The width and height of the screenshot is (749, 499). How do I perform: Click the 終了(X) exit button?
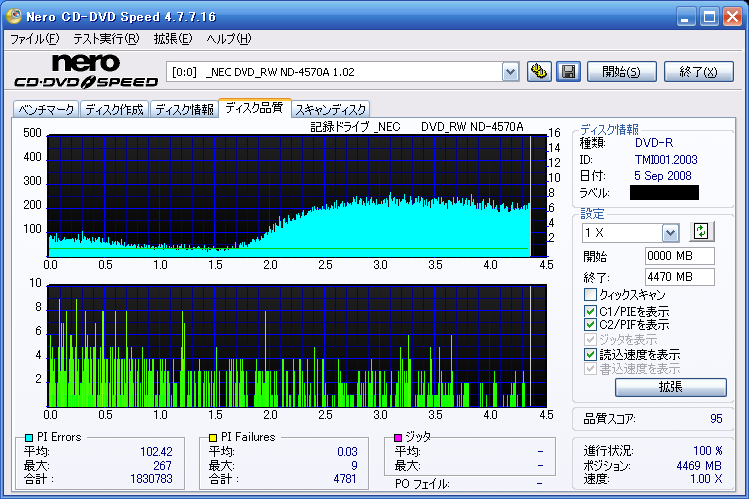pyautogui.click(x=698, y=72)
